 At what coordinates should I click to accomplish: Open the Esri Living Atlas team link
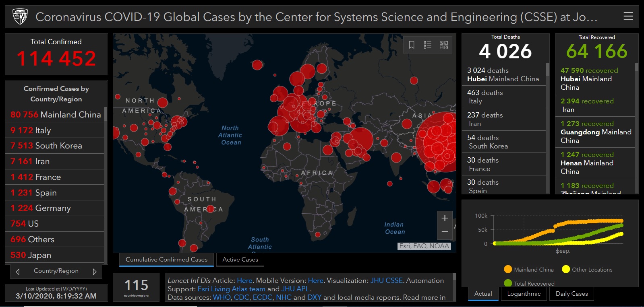pyautogui.click(x=231, y=289)
